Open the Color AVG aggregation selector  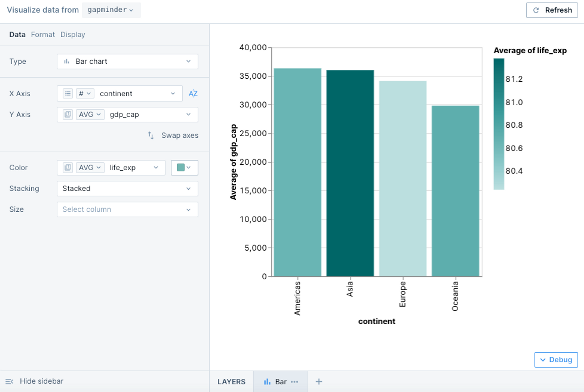pos(90,167)
